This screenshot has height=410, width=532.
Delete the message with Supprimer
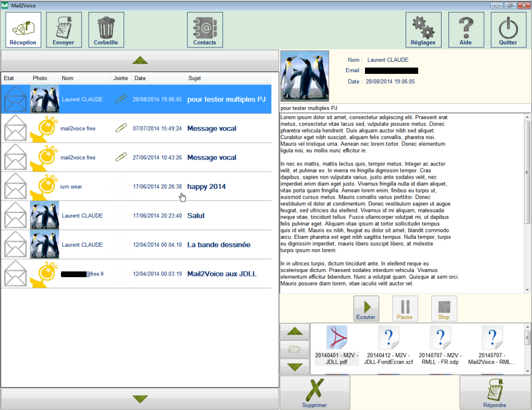315,393
